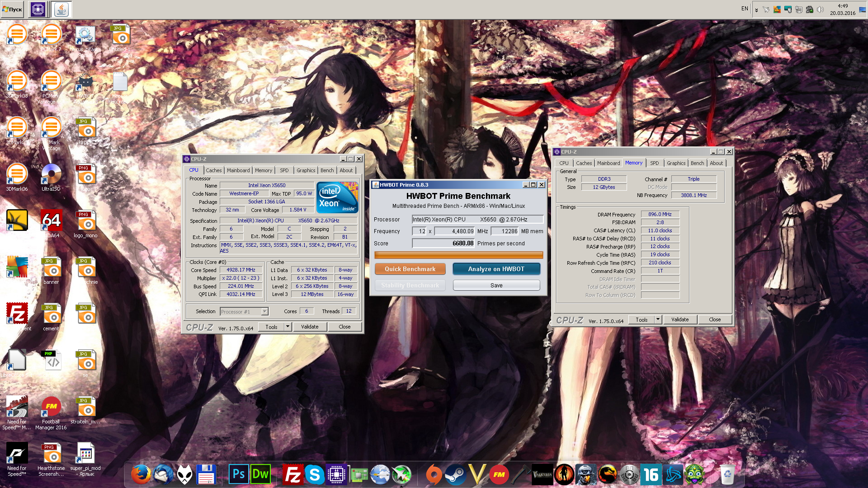
Task: Click the Quick Benchmark button
Action: coord(410,269)
